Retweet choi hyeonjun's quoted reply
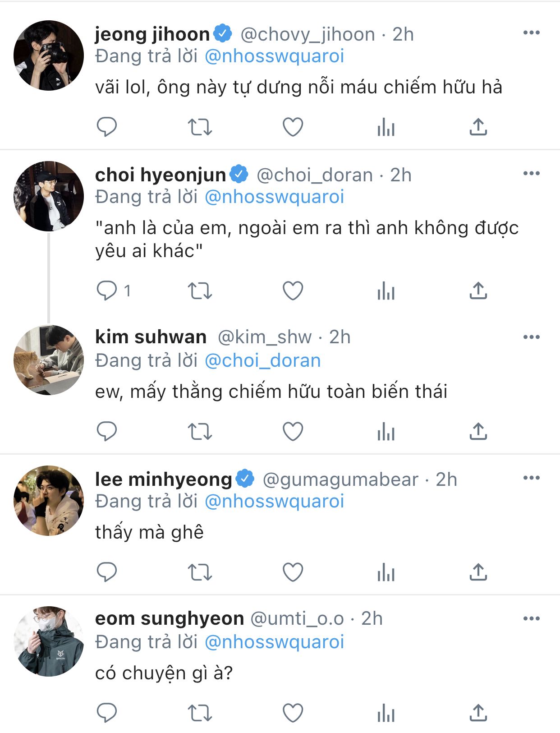The image size is (560, 733). pyautogui.click(x=199, y=290)
